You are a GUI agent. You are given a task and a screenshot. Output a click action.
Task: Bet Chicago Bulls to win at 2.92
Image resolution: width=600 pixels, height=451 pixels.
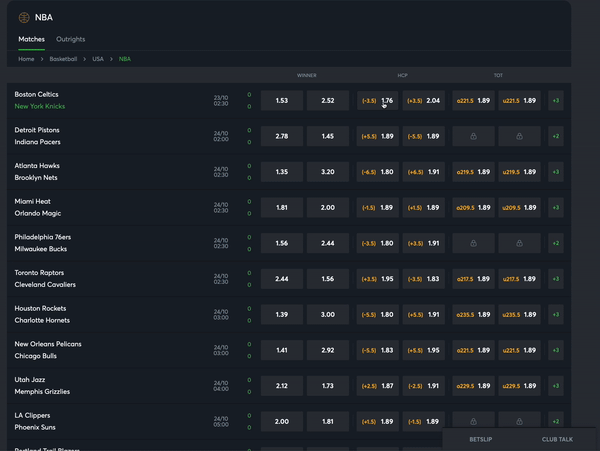(328, 350)
